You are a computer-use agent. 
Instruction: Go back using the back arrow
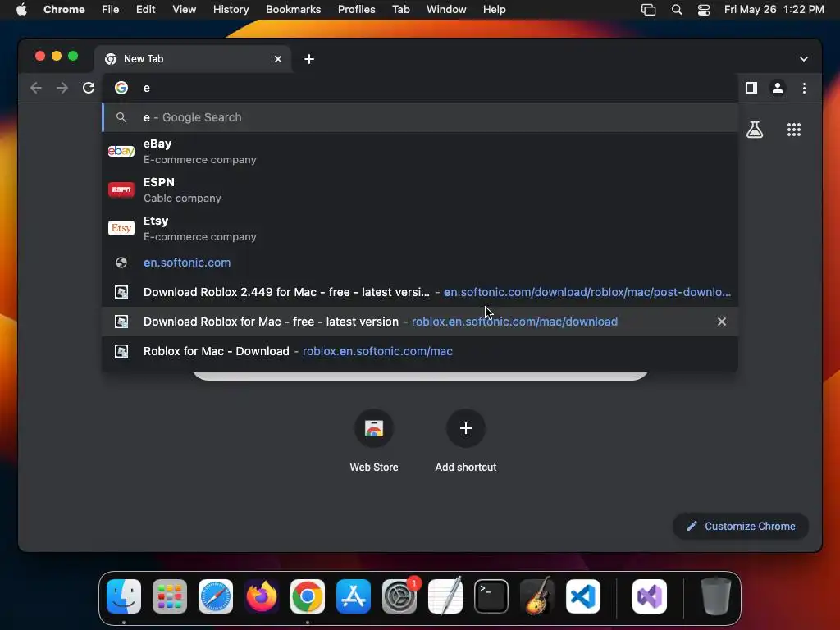pos(36,88)
